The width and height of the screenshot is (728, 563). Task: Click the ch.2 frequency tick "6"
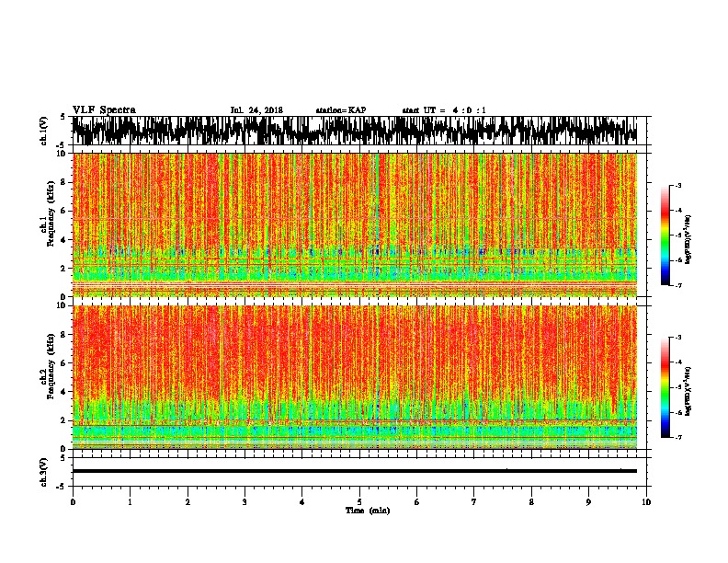click(64, 363)
